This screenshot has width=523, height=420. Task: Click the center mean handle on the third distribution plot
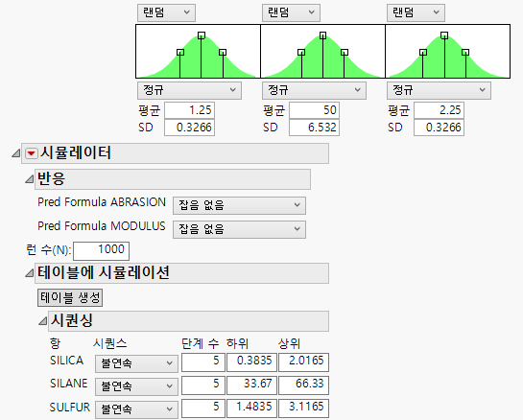(x=444, y=35)
